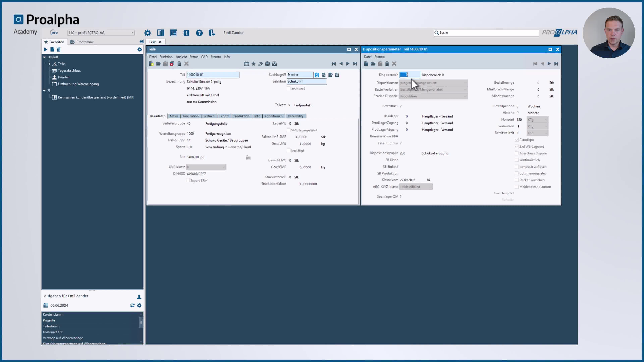Toggle the bestätigt checkbox

click(x=288, y=150)
